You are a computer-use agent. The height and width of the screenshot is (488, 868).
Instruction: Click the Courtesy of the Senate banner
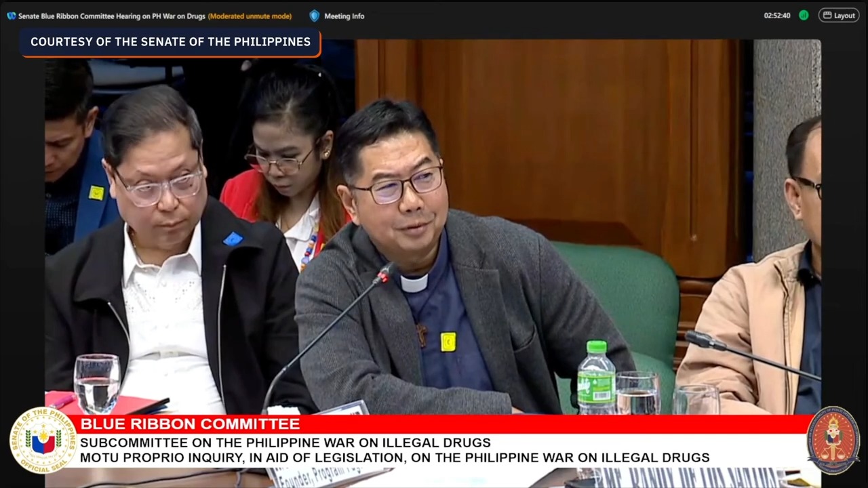coord(170,42)
